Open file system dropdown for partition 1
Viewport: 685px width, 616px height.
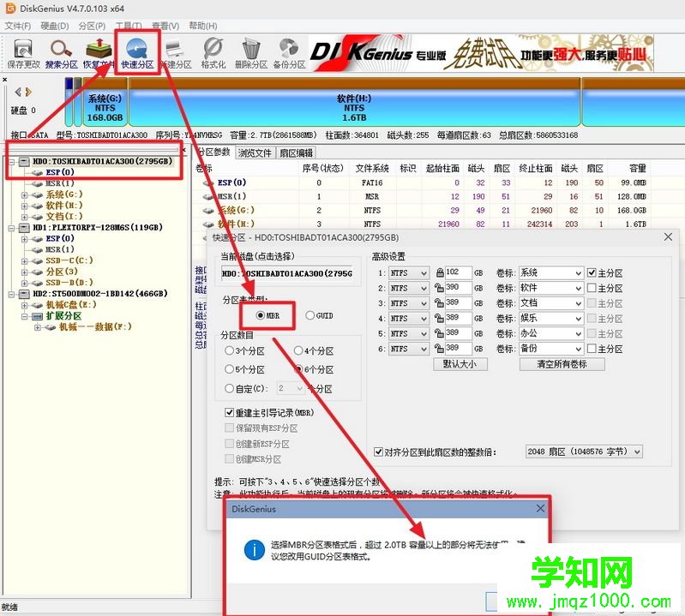point(408,272)
